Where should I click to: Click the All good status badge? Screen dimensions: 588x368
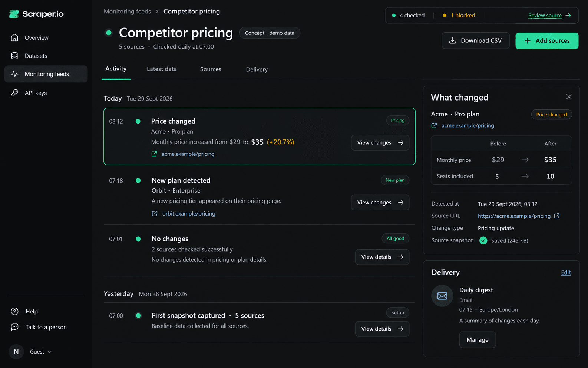tap(396, 239)
